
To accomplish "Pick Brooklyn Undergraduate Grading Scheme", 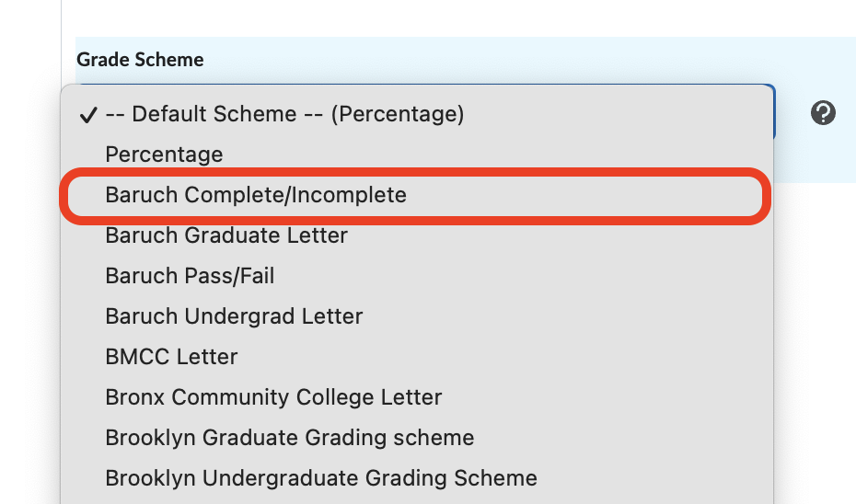I will (320, 478).
